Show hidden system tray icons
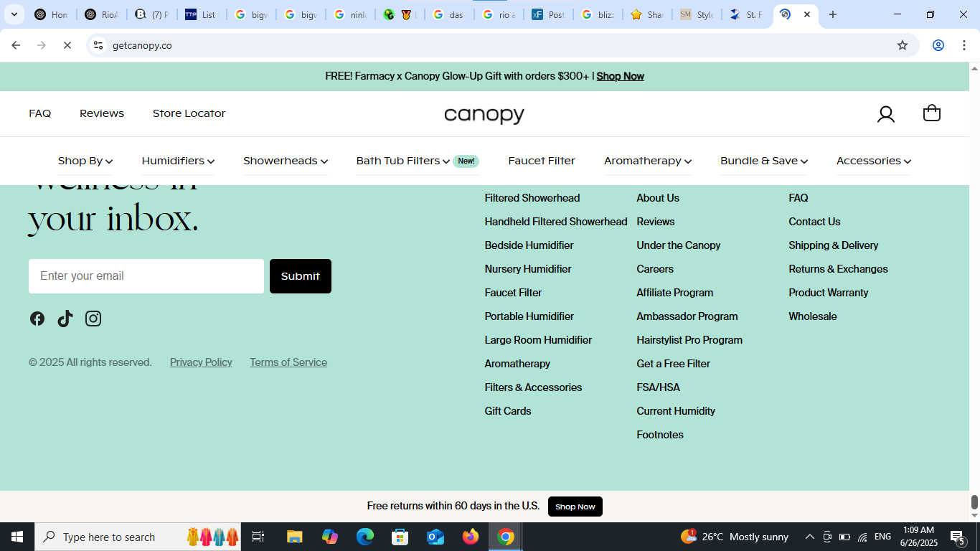Viewport: 980px width, 551px height. pos(809,537)
